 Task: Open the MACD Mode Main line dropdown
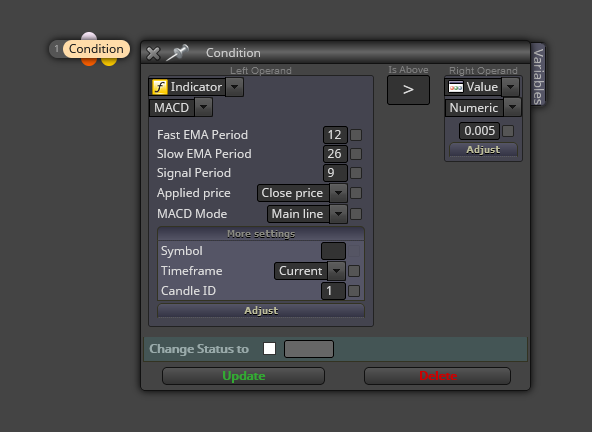coord(338,214)
